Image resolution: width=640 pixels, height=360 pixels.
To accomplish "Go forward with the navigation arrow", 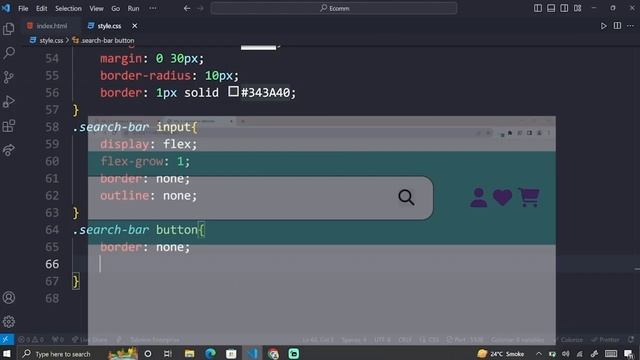I will tap(200, 8).
